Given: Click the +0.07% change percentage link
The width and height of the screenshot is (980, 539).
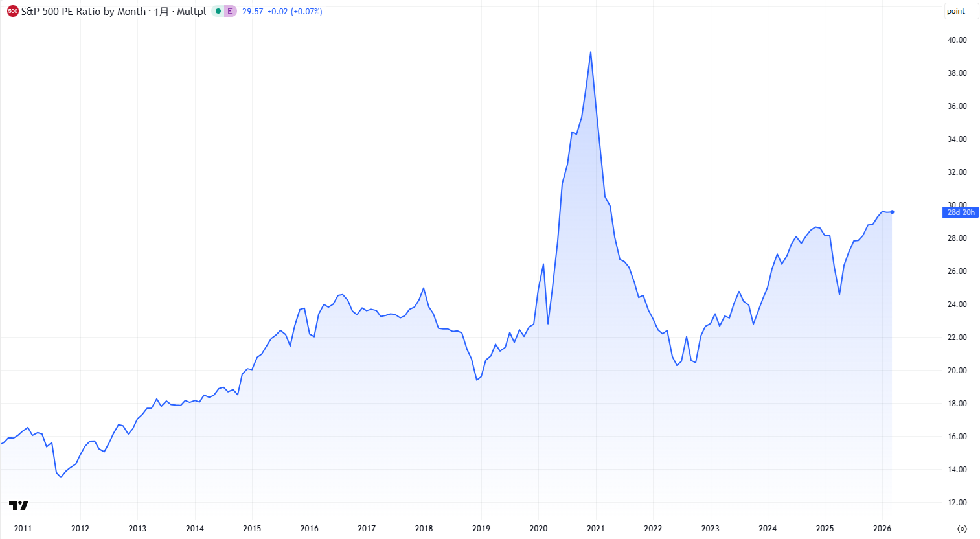Looking at the screenshot, I should point(306,11).
